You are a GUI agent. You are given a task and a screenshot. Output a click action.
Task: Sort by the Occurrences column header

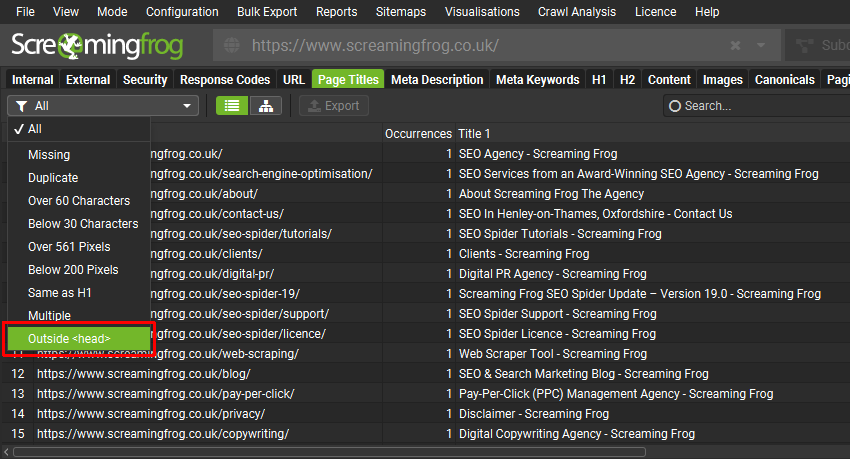418,134
